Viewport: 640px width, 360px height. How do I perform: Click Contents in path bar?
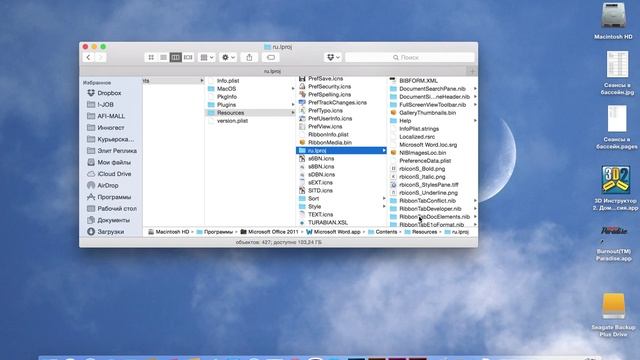[x=382, y=232]
